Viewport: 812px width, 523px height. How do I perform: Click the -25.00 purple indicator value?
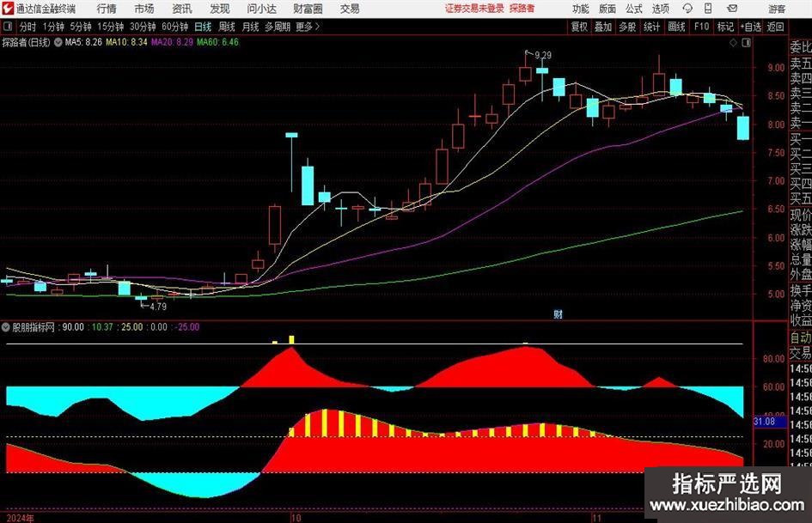187,327
